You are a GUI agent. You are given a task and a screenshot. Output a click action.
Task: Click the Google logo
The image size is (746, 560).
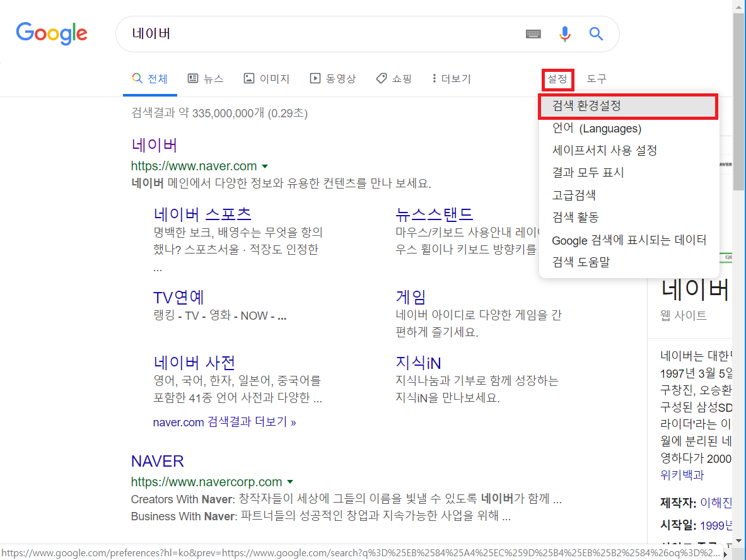click(x=51, y=33)
